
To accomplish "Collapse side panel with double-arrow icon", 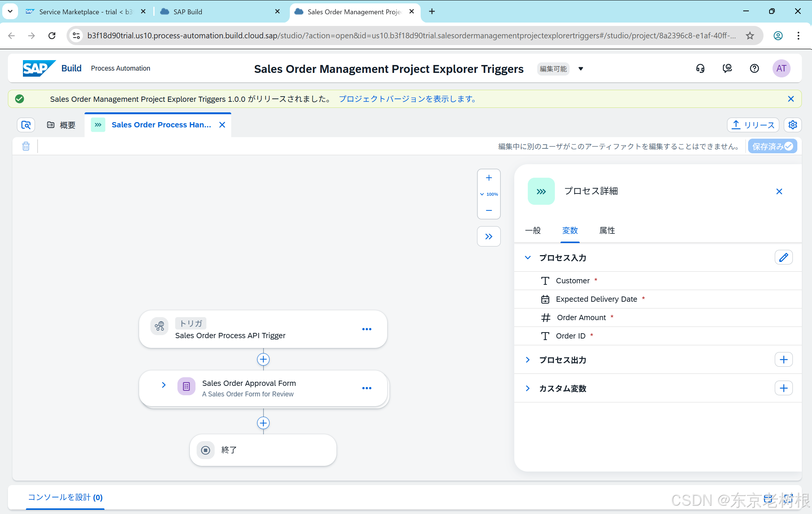I will point(489,236).
